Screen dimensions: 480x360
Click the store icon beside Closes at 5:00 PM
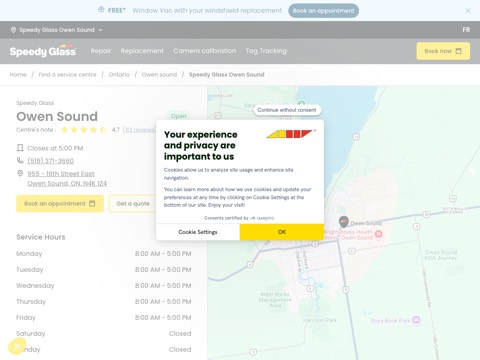coord(20,148)
